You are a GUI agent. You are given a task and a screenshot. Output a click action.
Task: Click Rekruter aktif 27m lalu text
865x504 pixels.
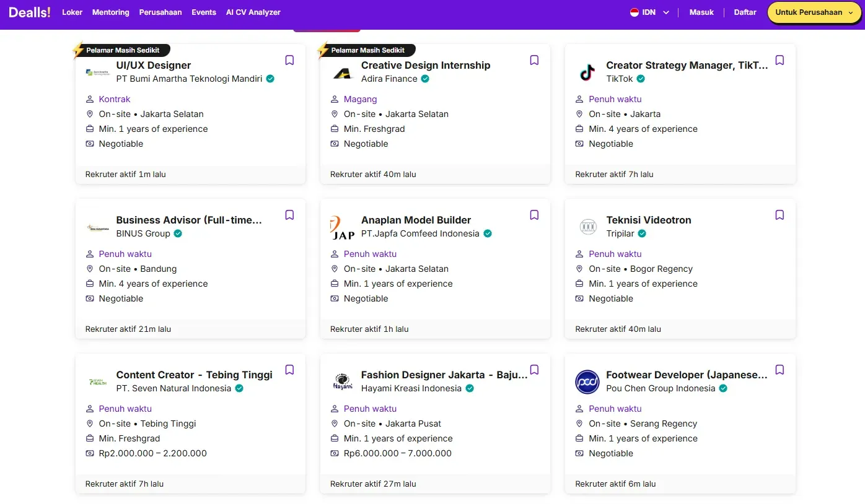[x=373, y=484]
